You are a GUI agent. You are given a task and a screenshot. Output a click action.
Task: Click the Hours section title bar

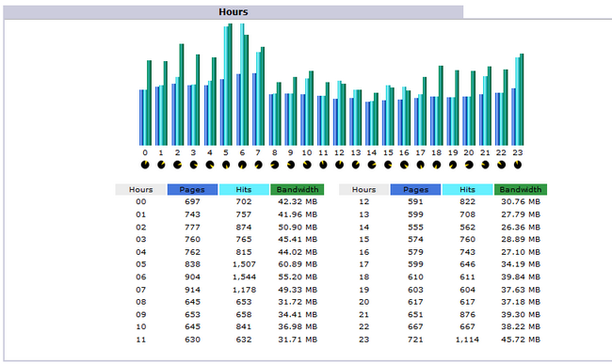click(234, 12)
